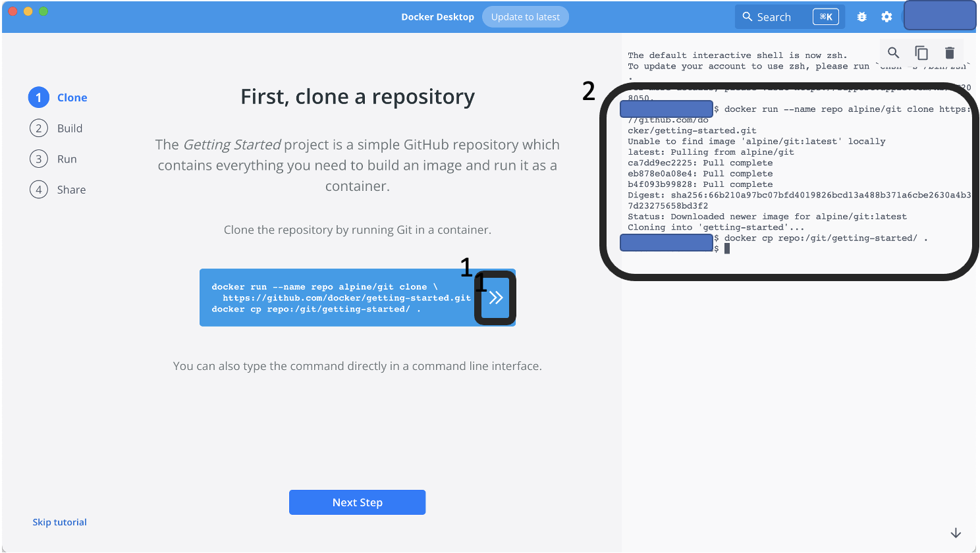Jump to bottom of terminal arrow
Viewport: 980px width, 553px height.
pos(956,533)
